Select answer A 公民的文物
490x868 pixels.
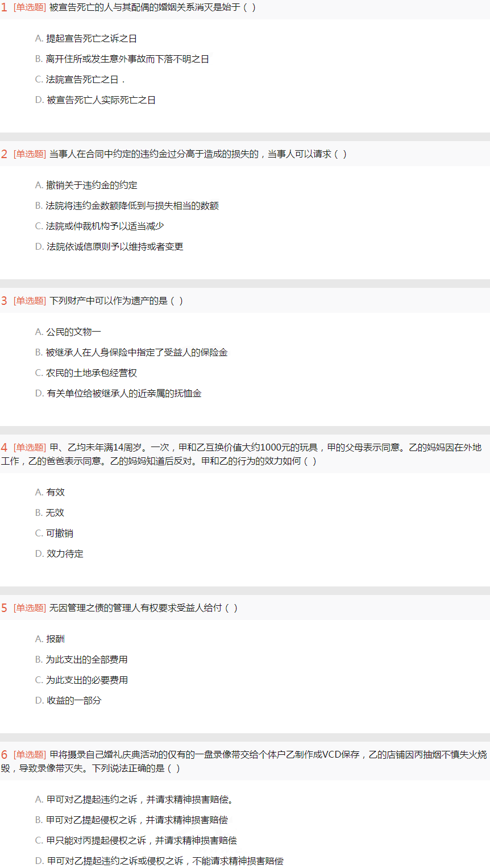tap(68, 332)
